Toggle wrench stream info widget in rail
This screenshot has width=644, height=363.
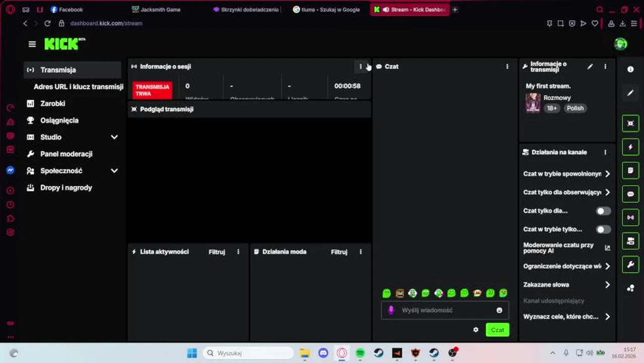click(630, 265)
